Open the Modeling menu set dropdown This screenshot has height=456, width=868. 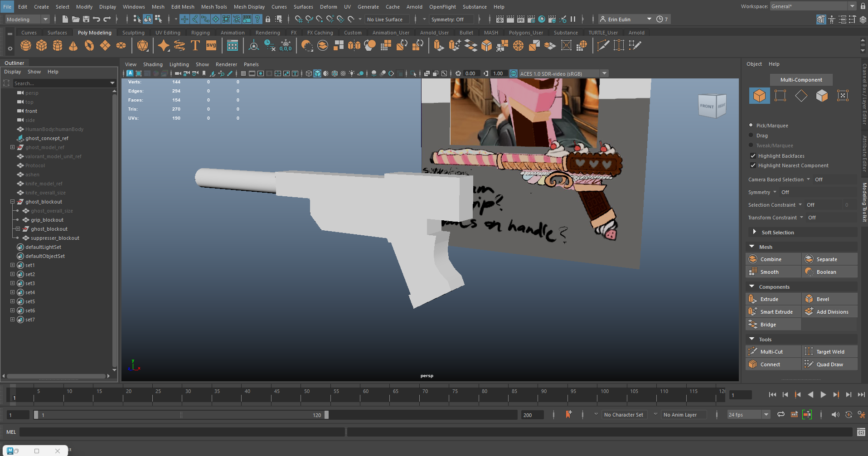[x=26, y=19]
